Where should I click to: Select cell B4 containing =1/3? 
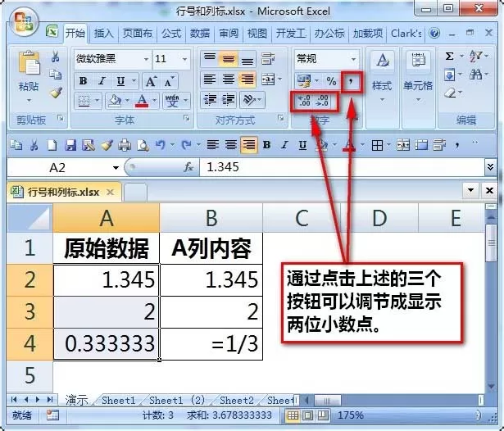tap(211, 343)
